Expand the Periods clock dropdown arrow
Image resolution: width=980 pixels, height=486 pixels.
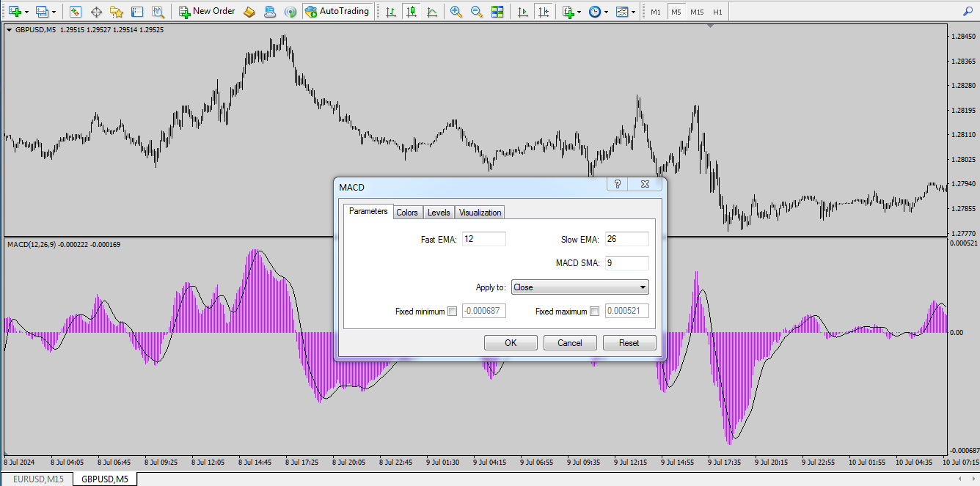click(x=606, y=12)
